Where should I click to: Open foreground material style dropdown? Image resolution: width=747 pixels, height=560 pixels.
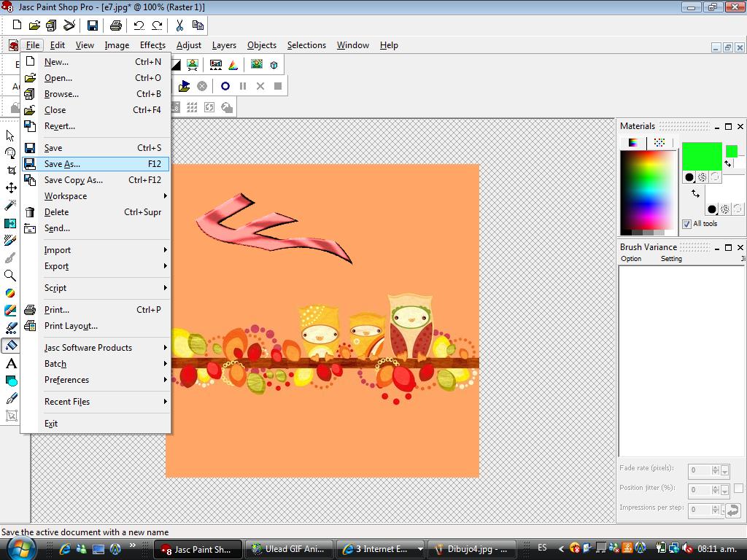(689, 177)
